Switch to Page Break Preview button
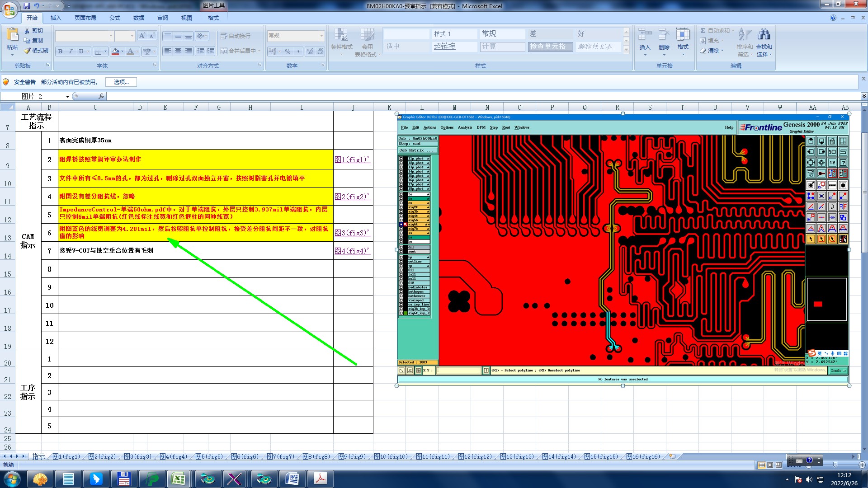The image size is (868, 488). click(x=778, y=465)
